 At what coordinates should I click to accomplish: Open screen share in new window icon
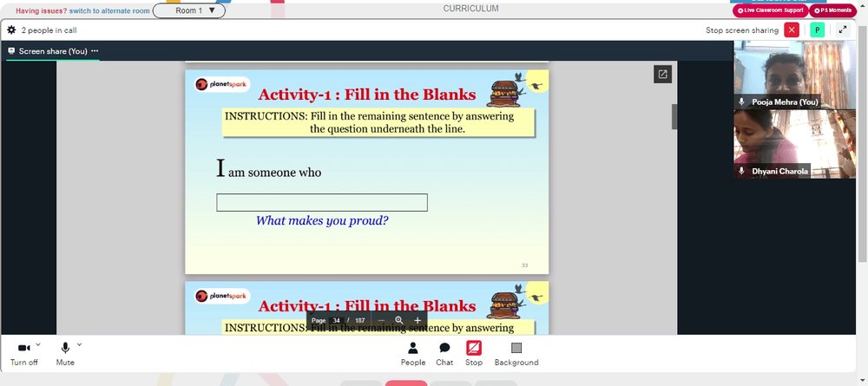click(x=662, y=74)
